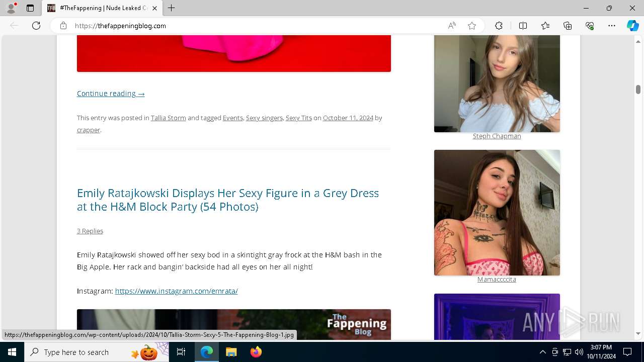Screen dimensions: 644x362
Task: Open the October 11, 2024 date link
Action: point(348,118)
